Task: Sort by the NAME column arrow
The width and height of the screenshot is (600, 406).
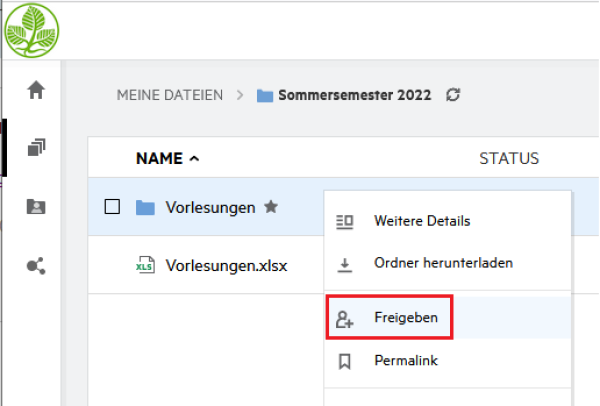Action: (x=194, y=158)
